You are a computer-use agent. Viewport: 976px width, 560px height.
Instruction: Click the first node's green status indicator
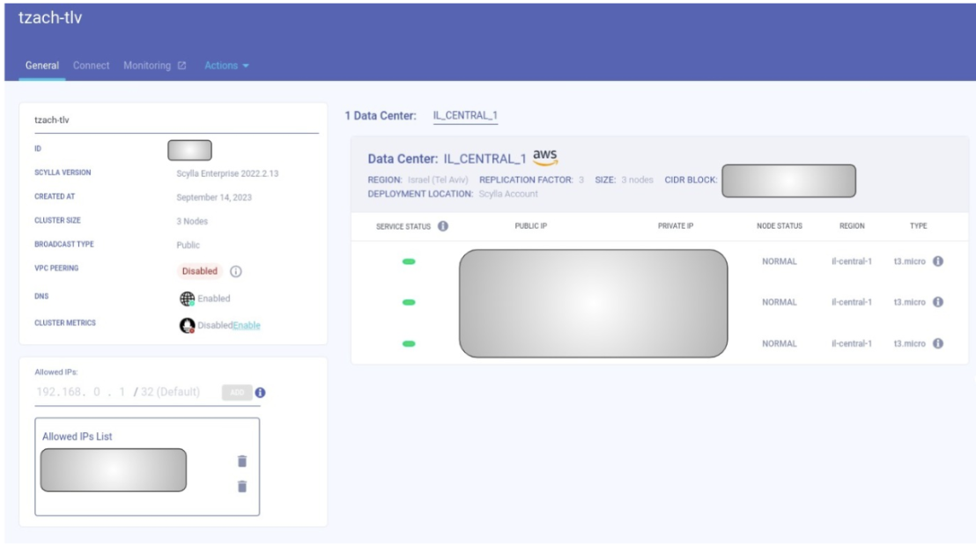[x=409, y=262]
